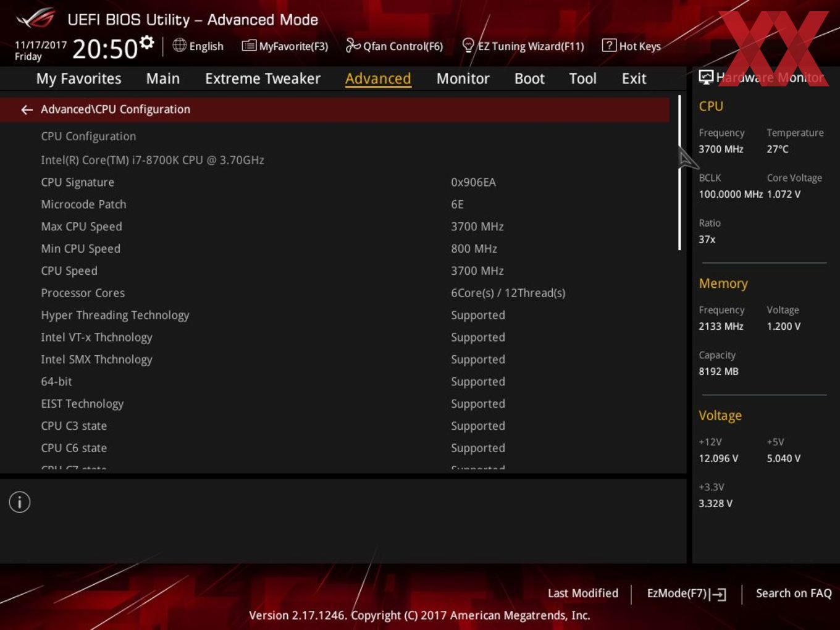Open the Extreme Tweaker tab

pos(262,78)
